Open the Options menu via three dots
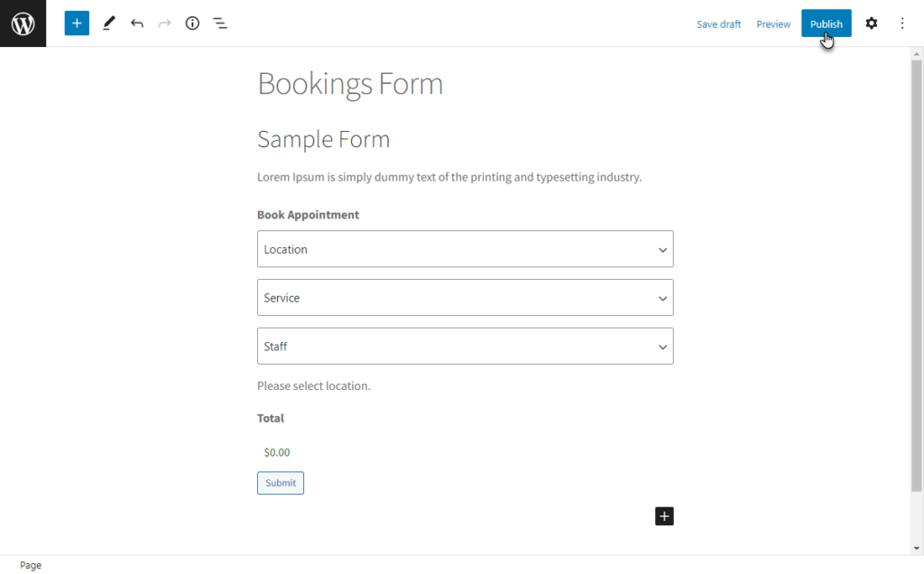The height and width of the screenshot is (574, 924). (902, 23)
